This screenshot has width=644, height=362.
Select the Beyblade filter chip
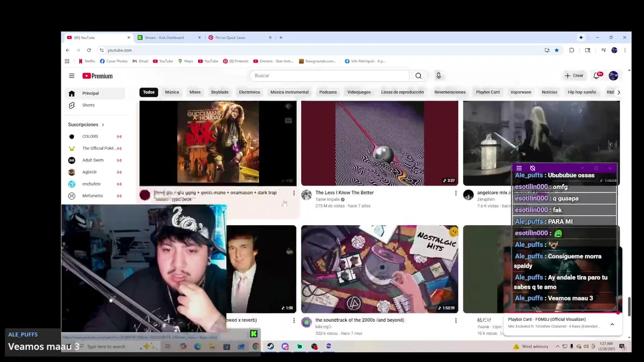tap(220, 92)
